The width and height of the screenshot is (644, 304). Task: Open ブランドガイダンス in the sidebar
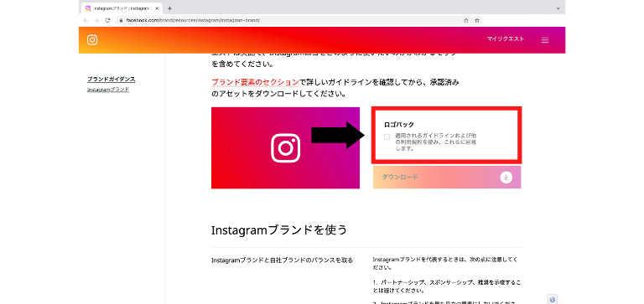(111, 80)
